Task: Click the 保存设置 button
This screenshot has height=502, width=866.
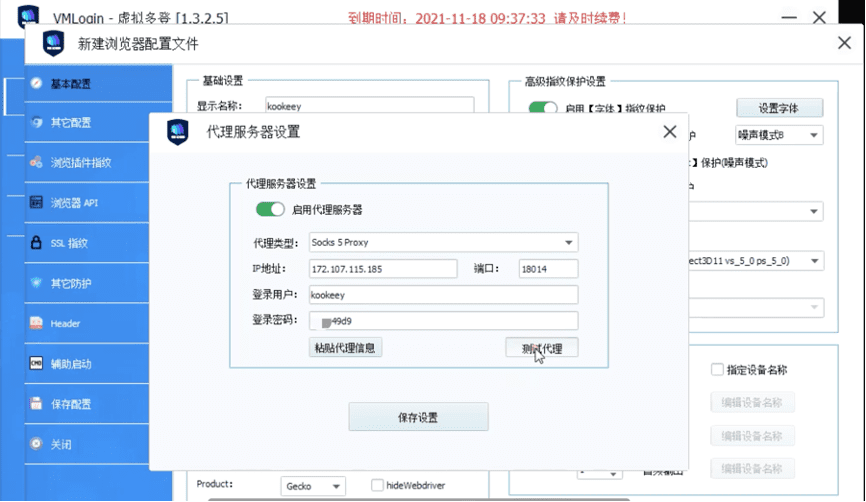Action: (418, 417)
